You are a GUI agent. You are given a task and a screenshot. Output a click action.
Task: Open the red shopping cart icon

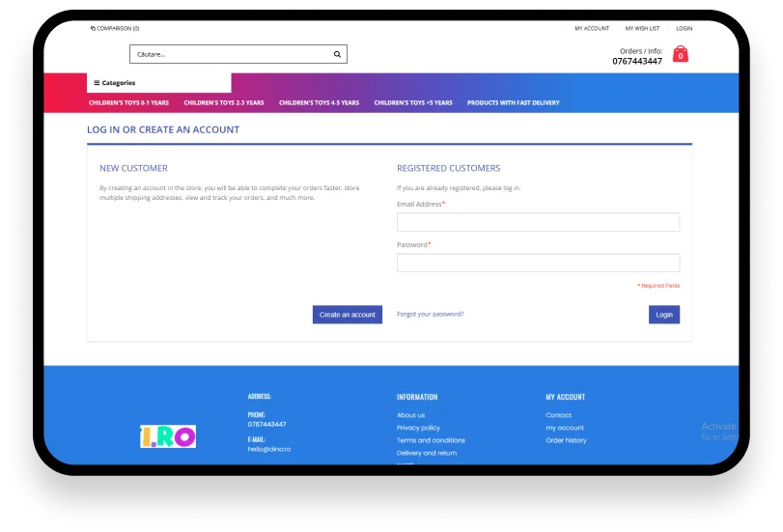(x=680, y=54)
